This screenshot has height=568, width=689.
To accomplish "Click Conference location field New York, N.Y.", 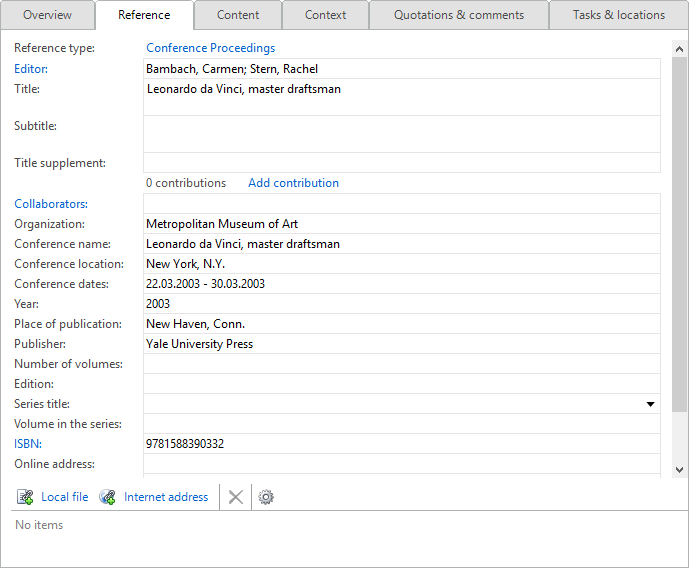I will pos(402,264).
